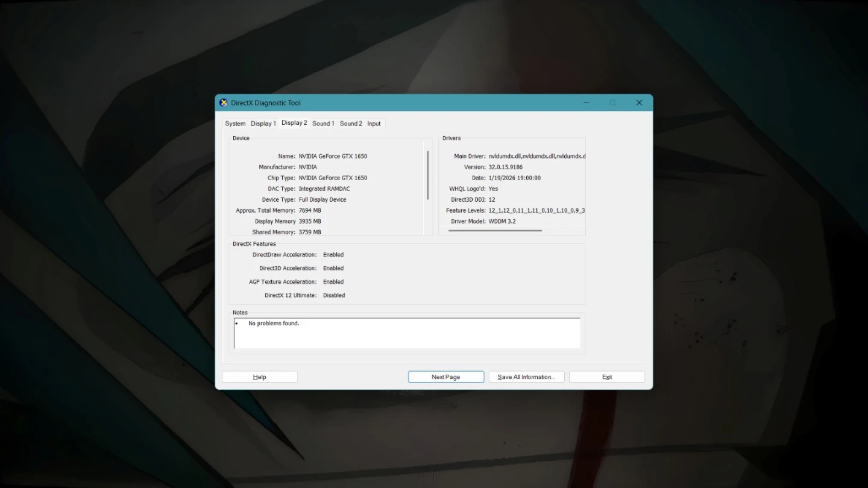Viewport: 868px width, 488px height.
Task: Click the Manufacturer value NVIDIA
Action: [x=308, y=167]
